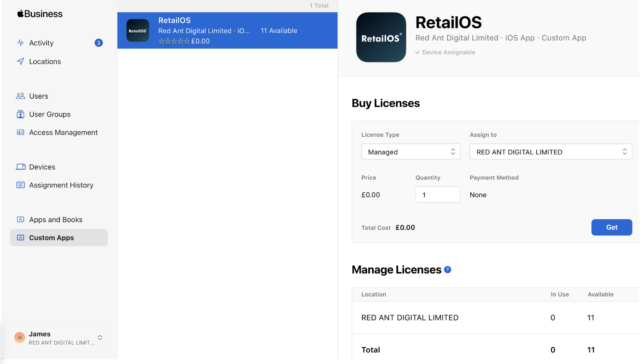This screenshot has height=364, width=640.
Task: Click the RetailOS star rating
Action: tap(174, 41)
